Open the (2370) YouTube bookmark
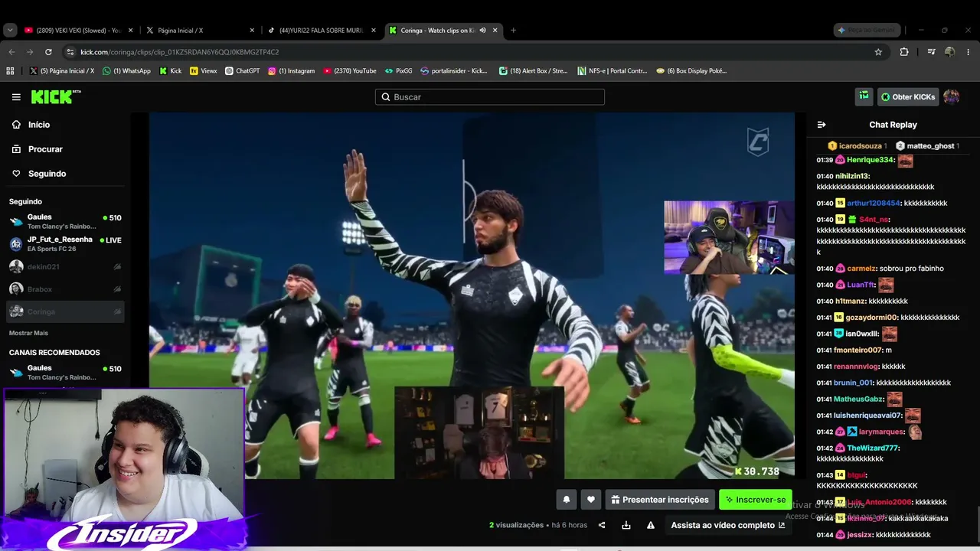This screenshot has height=551, width=980. [x=350, y=71]
